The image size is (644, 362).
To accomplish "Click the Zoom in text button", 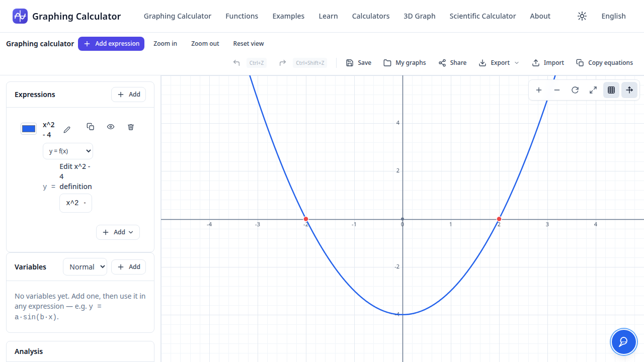I will coord(165,44).
